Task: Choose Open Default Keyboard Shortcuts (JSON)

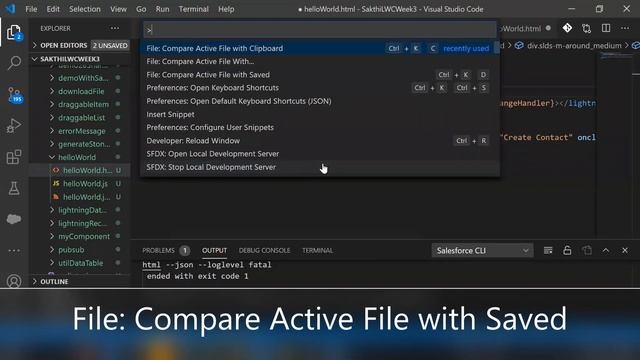Action: click(320, 101)
